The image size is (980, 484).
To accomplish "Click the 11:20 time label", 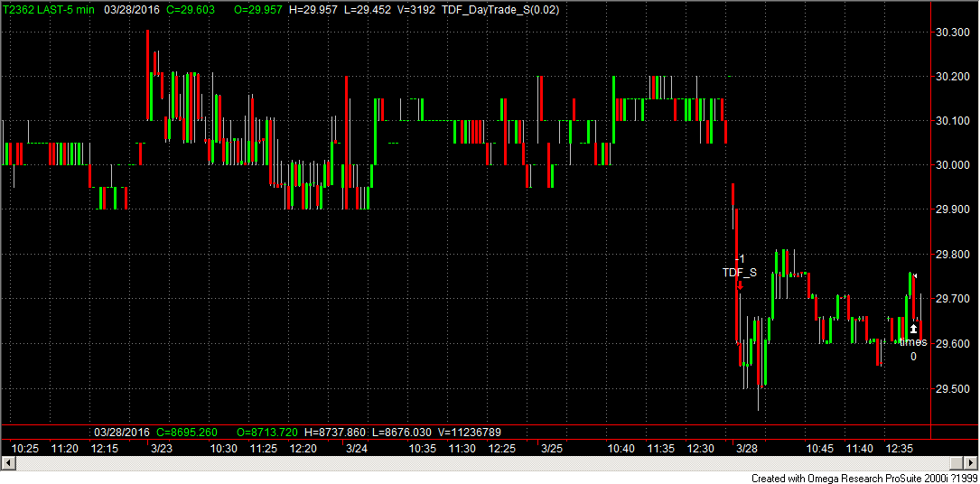I will [x=64, y=449].
